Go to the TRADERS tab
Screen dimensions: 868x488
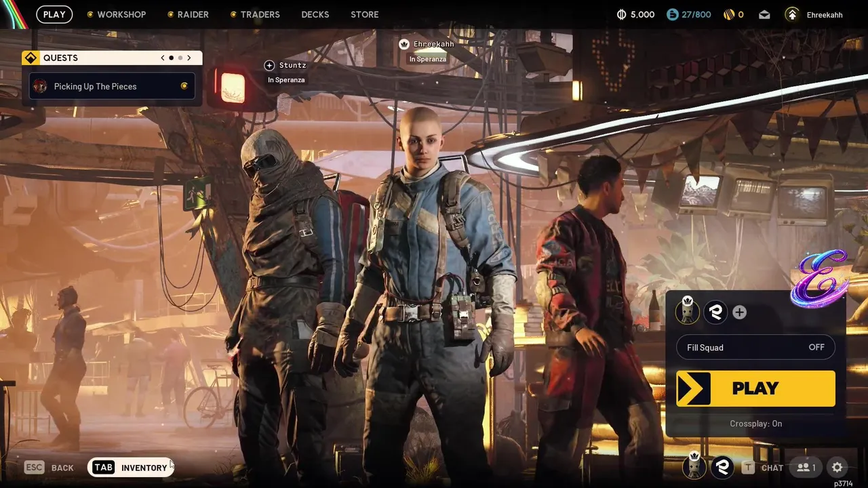(260, 14)
